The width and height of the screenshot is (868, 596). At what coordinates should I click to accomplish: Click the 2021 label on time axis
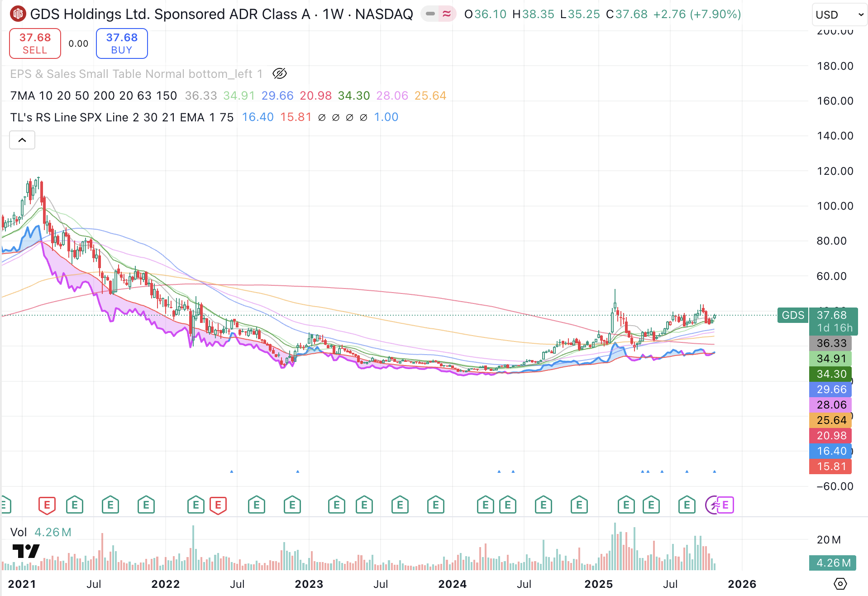point(22,584)
